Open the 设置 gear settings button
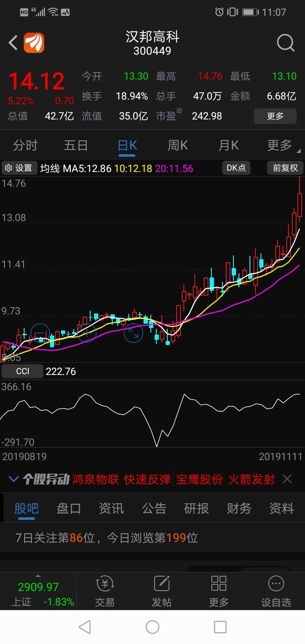The width and height of the screenshot is (305, 644). click(19, 168)
